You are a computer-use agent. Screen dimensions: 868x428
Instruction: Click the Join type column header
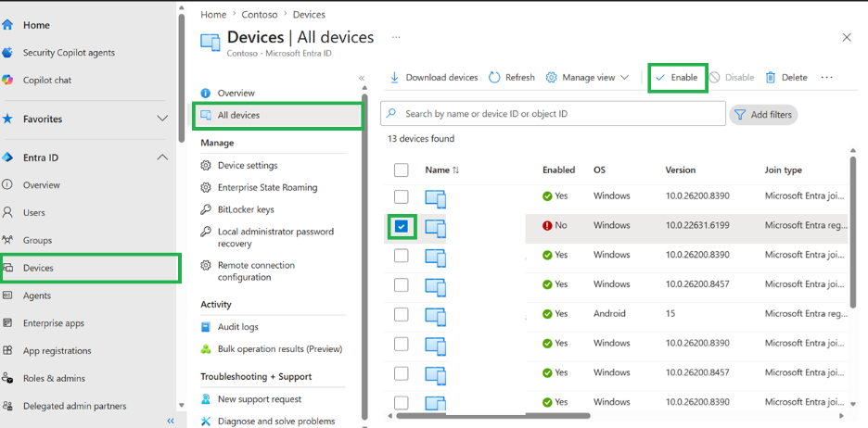pyautogui.click(x=784, y=170)
